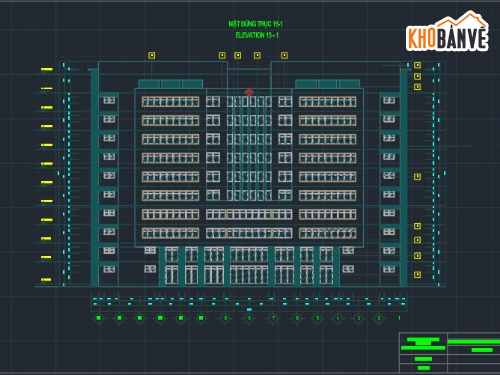Screen dimensions: 500x375
Task: Pick grid axis bubble 3
Action: pos(359,318)
